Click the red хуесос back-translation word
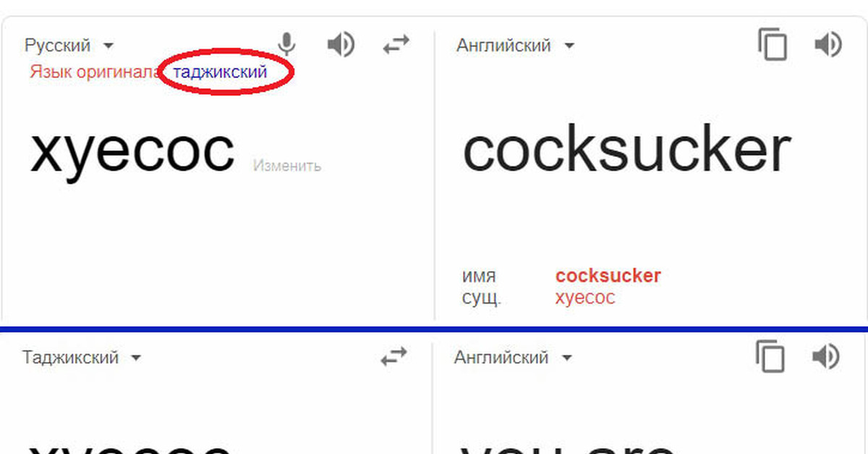Viewport: 868px width, 454px height. (584, 297)
